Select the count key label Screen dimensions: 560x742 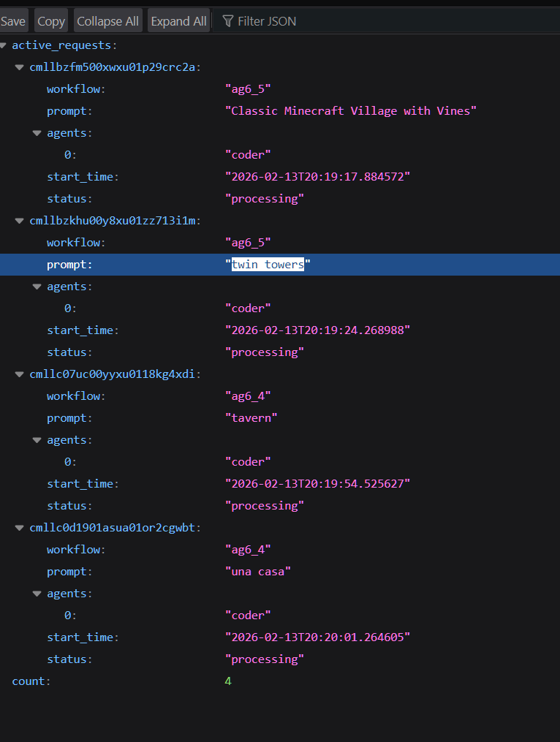coord(29,681)
